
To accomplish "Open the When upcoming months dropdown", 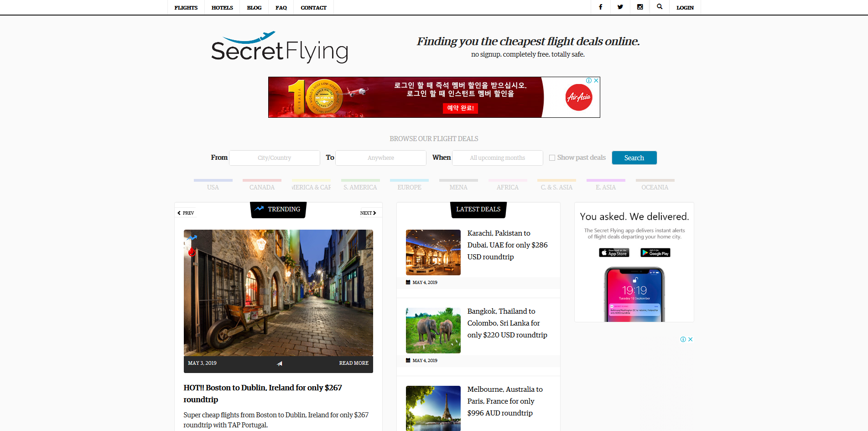I will point(498,158).
